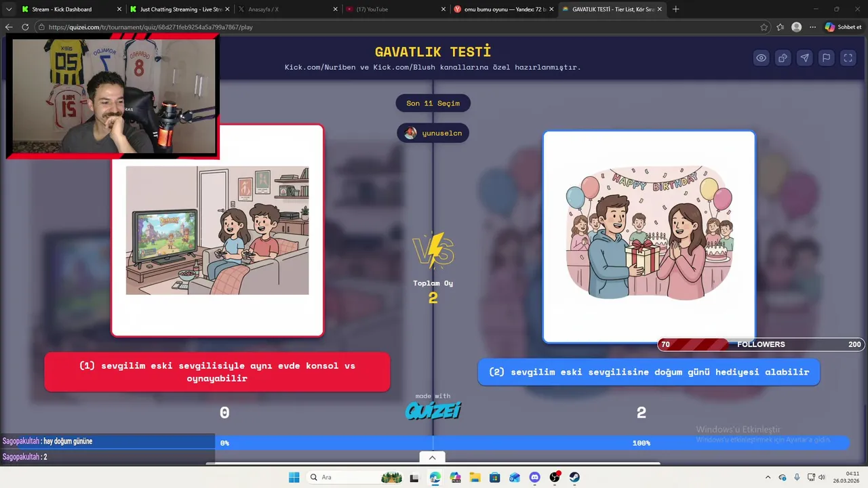Click the browser back arrow
This screenshot has height=488, width=868.
[9, 27]
